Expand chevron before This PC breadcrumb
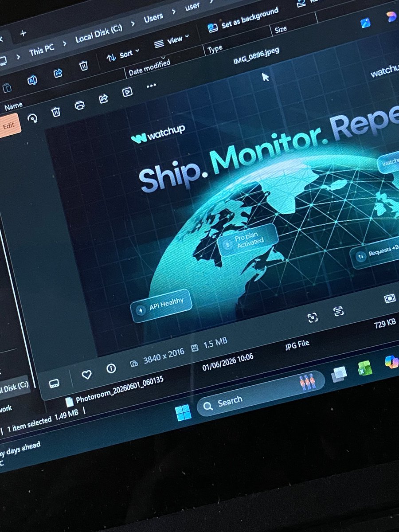 pyautogui.click(x=18, y=56)
